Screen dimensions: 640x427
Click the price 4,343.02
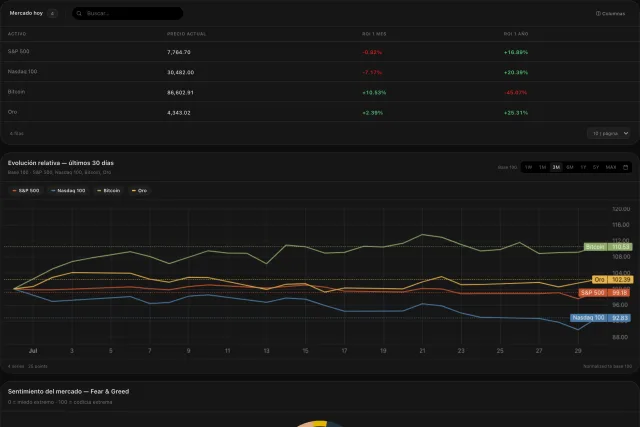(x=179, y=113)
